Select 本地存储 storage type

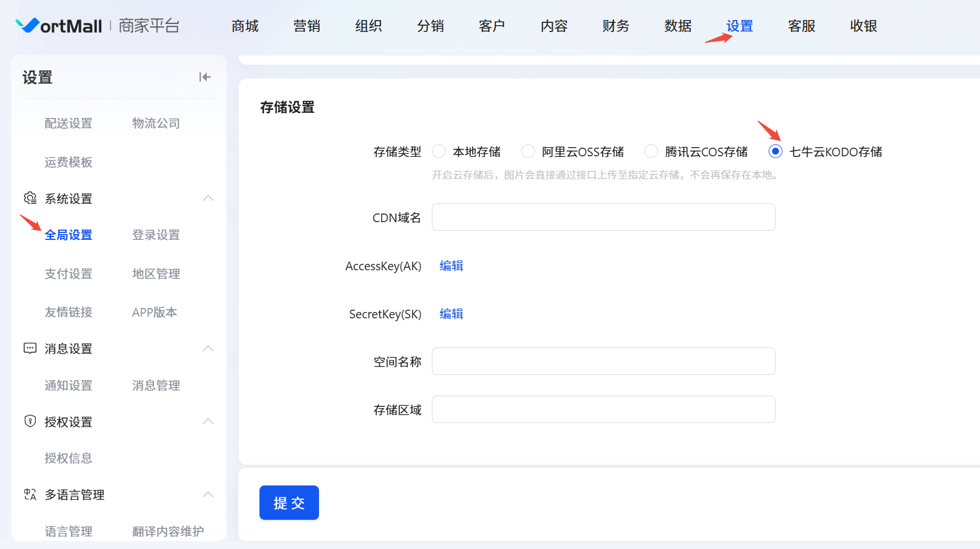click(439, 152)
